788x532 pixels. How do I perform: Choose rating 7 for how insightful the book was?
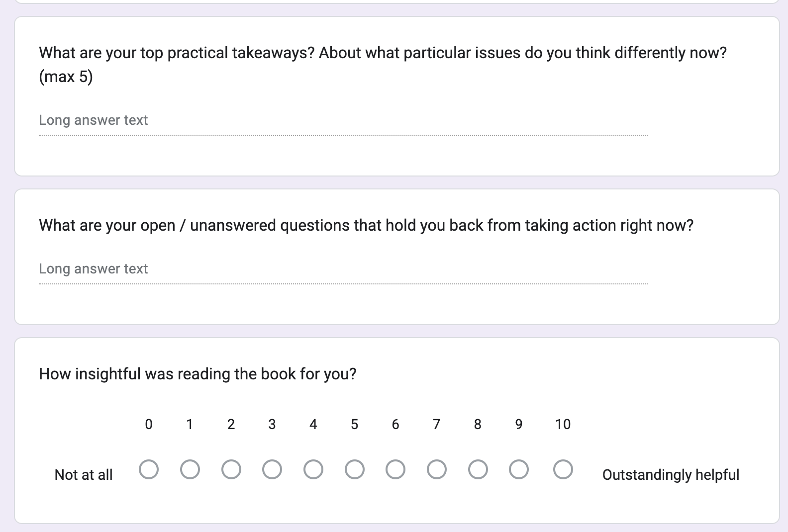(x=437, y=469)
